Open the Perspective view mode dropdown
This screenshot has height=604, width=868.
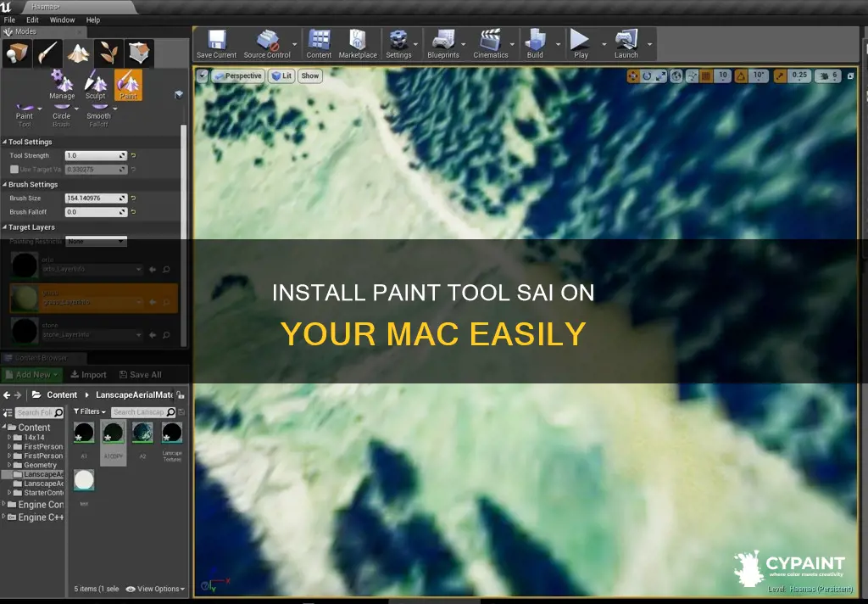pos(238,75)
